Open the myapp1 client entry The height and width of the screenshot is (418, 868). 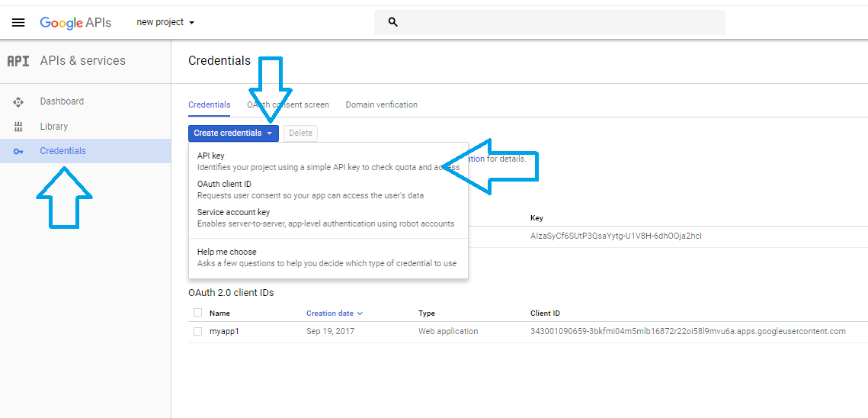click(223, 332)
